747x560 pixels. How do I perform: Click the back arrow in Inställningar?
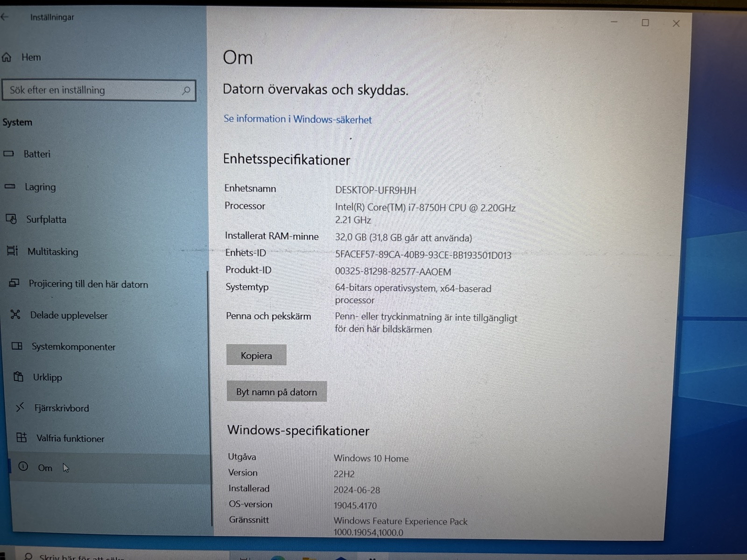point(5,17)
